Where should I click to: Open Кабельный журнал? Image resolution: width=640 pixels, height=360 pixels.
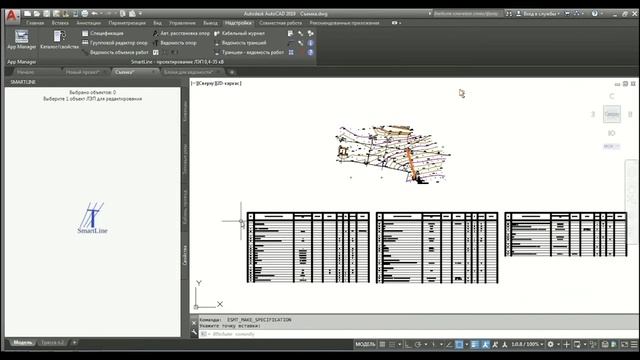pos(240,33)
